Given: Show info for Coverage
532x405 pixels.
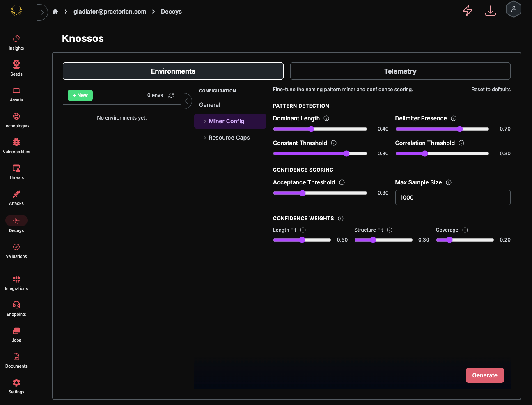Looking at the screenshot, I should [465, 230].
